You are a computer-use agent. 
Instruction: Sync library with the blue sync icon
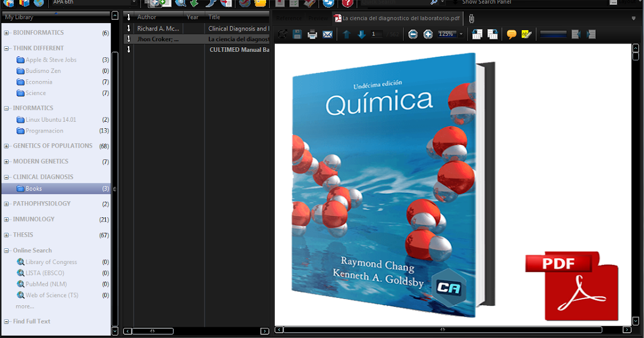(328, 3)
